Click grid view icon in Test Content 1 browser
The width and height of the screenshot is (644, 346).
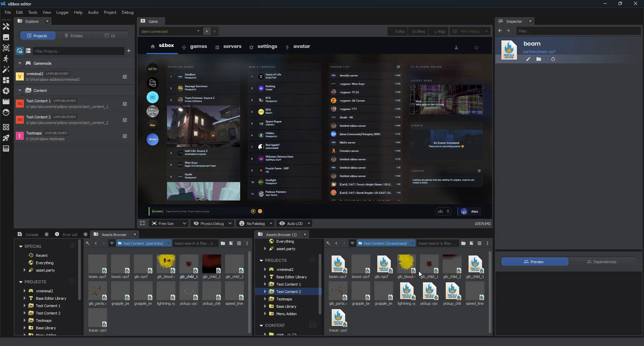[x=239, y=243]
